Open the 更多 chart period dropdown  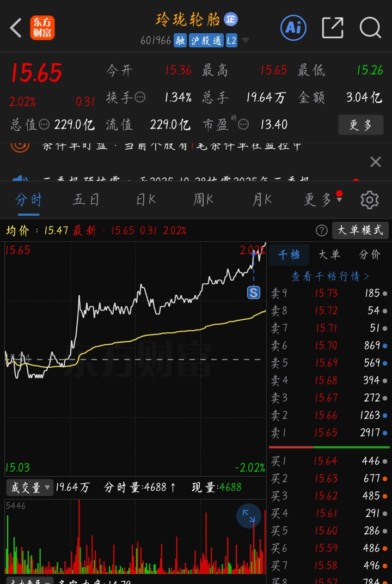pyautogui.click(x=323, y=200)
